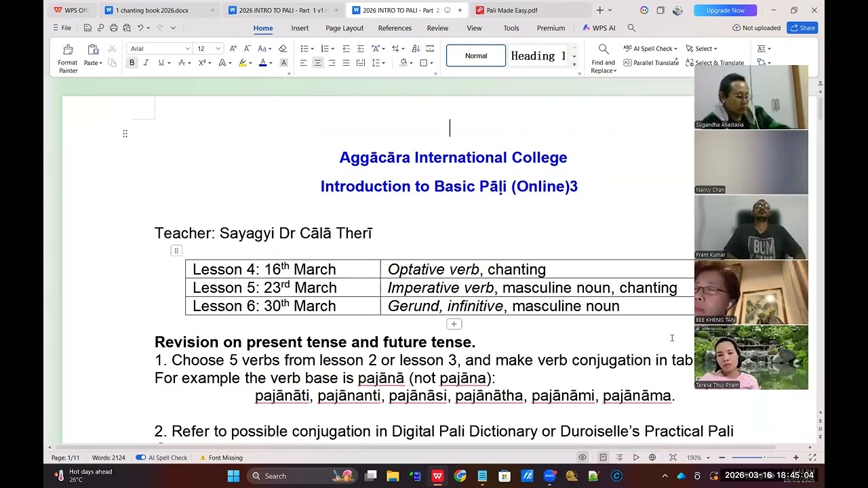Clear formatting with the eraser icon

(283, 49)
